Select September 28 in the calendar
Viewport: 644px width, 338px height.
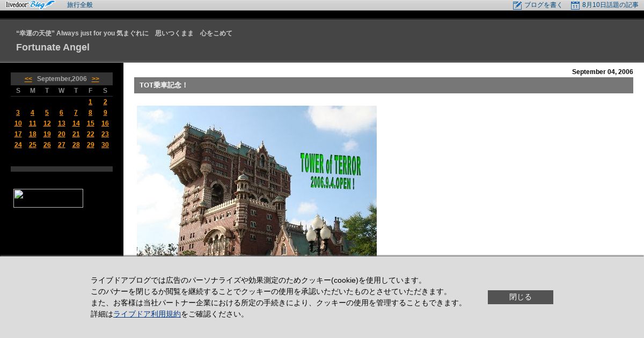point(76,145)
